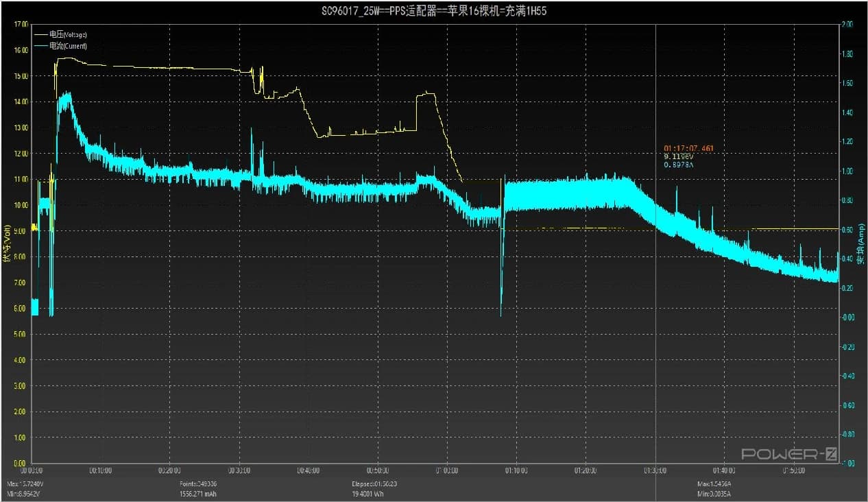Click the 伏特(Volt) left axis label
This screenshot has height=502, width=868.
pyautogui.click(x=7, y=243)
